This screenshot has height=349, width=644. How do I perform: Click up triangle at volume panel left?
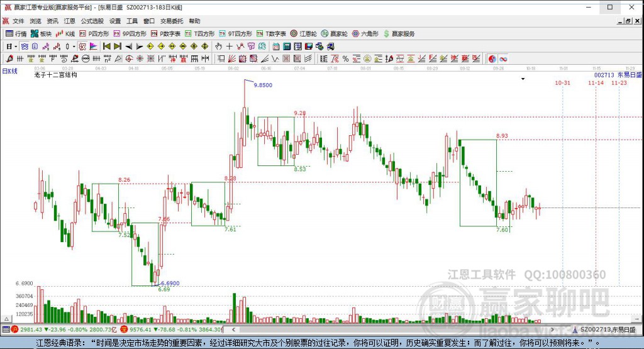pos(6,319)
